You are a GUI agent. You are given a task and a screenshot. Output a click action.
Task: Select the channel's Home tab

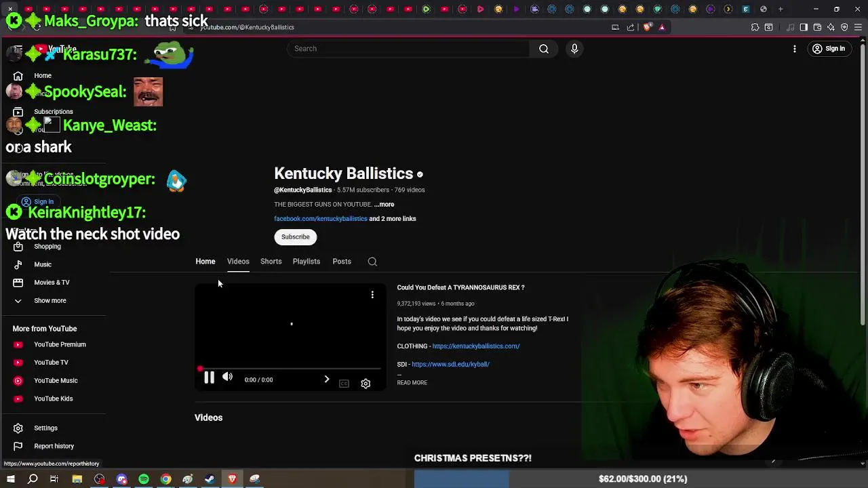[205, 262]
